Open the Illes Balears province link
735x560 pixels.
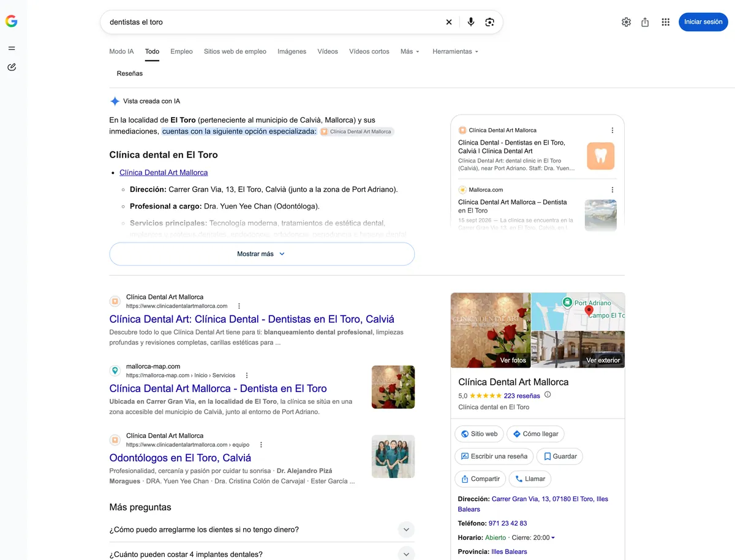pyautogui.click(x=509, y=551)
